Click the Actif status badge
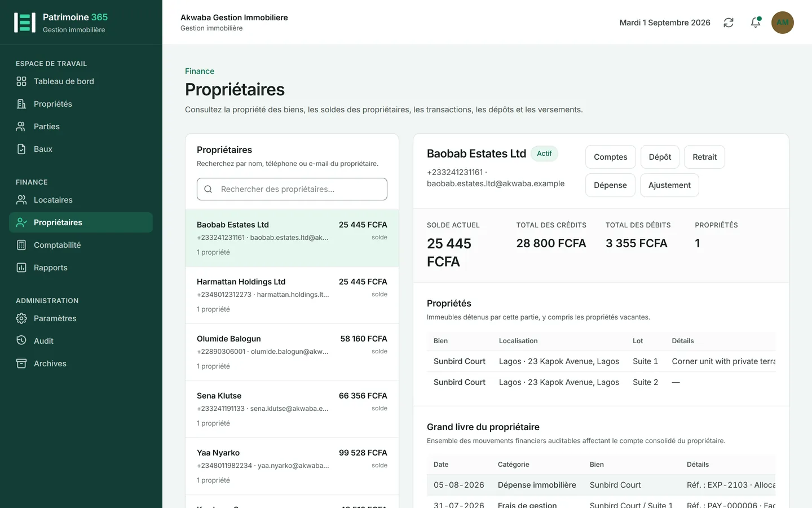 [x=544, y=154]
